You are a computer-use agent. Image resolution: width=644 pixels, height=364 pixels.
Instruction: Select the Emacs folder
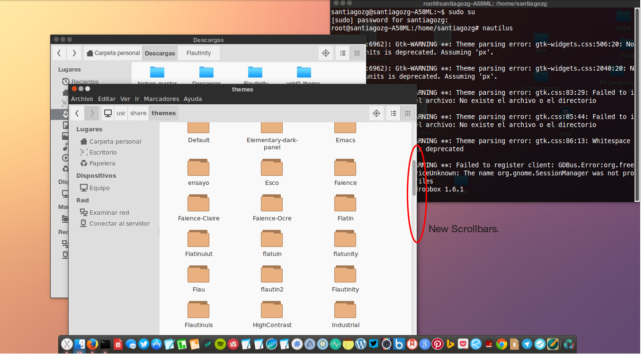tap(346, 132)
